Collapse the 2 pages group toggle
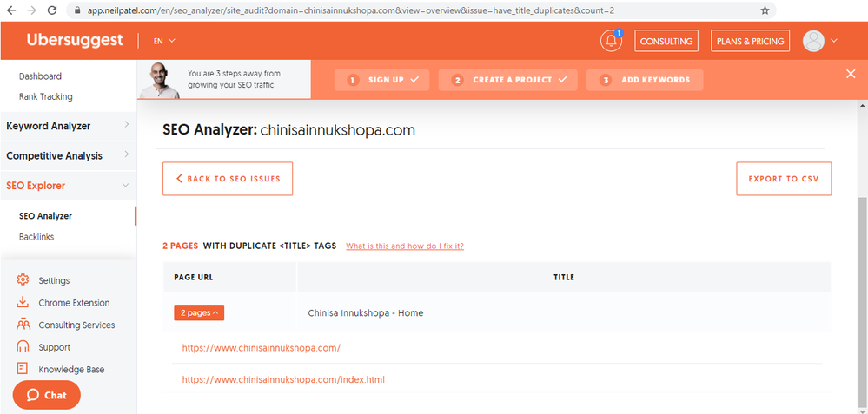Image resolution: width=868 pixels, height=414 pixels. 199,312
